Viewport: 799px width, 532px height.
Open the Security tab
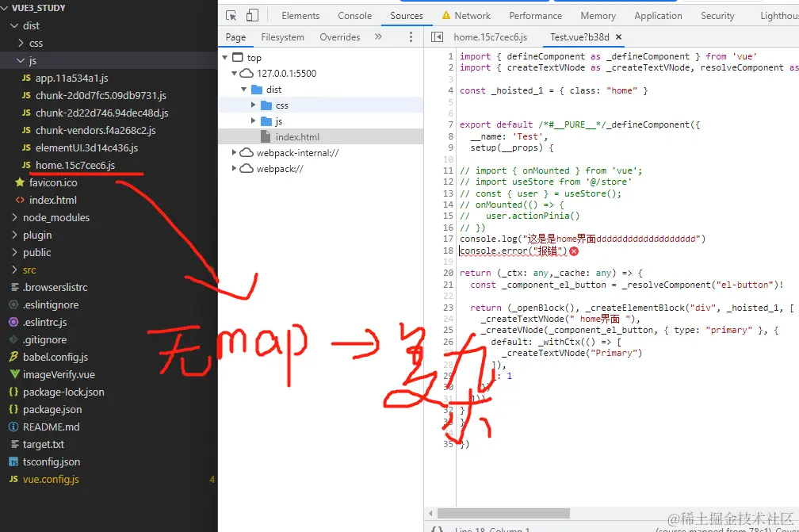[717, 16]
